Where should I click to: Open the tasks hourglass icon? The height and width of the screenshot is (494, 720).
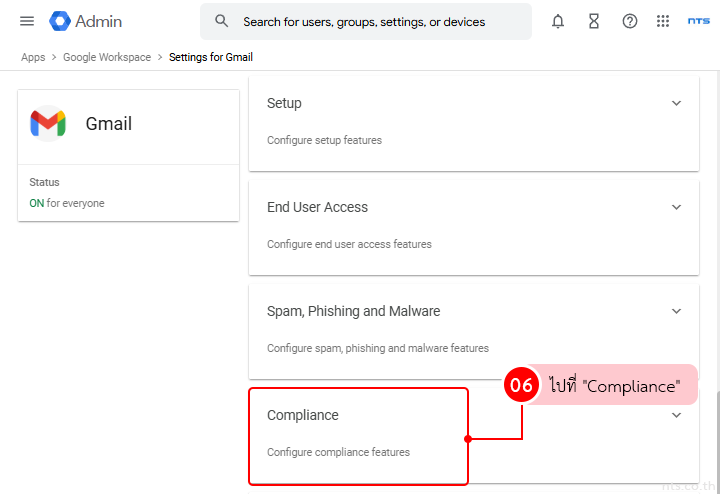coord(594,21)
